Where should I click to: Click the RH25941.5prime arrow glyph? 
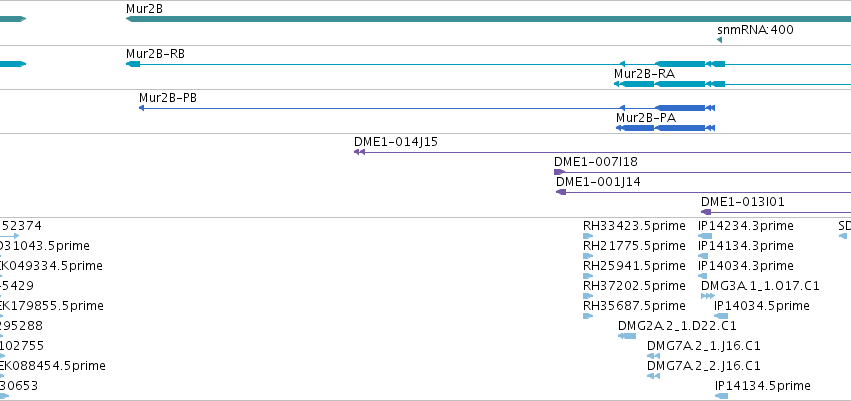[x=588, y=276]
